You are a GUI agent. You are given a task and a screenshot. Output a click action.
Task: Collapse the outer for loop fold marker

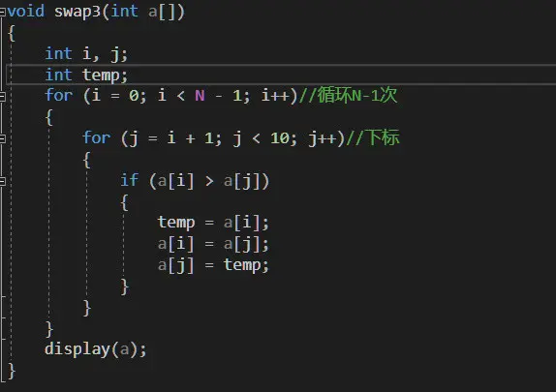pos(3,96)
